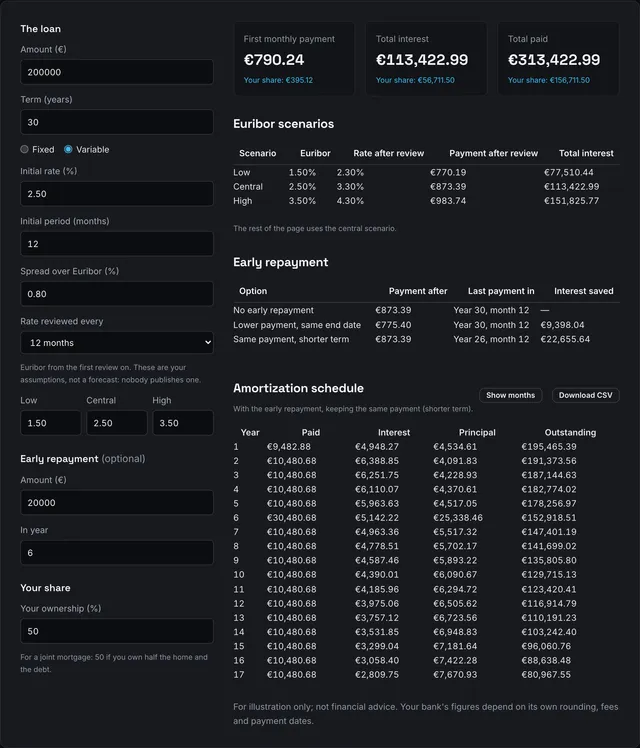Click the Interest saved column header
640x748 pixels.
coord(584,291)
